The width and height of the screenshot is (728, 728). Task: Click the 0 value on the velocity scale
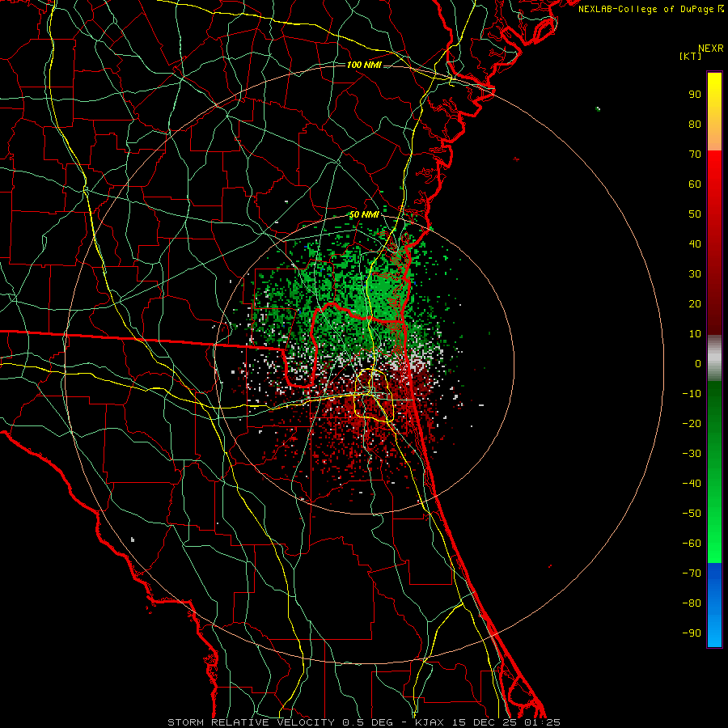[698, 364]
